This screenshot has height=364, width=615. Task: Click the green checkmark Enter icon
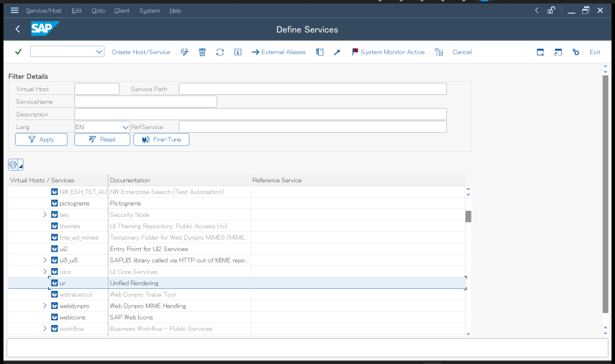(x=18, y=52)
